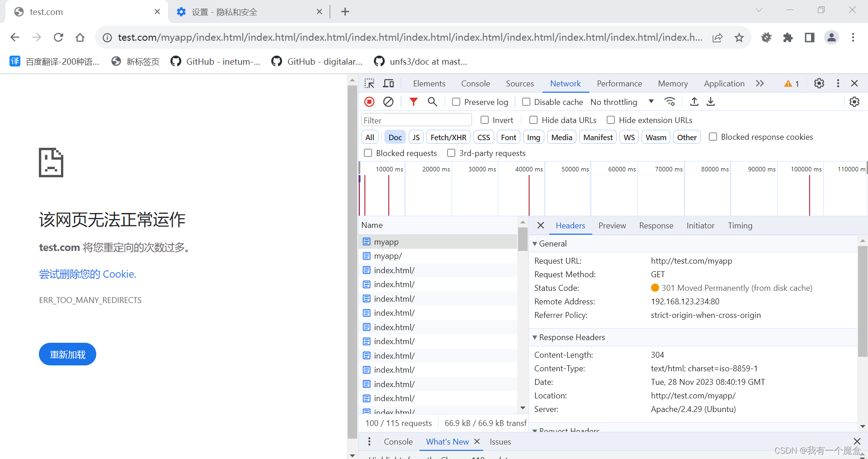
Task: Close the request details pane
Action: tap(541, 225)
